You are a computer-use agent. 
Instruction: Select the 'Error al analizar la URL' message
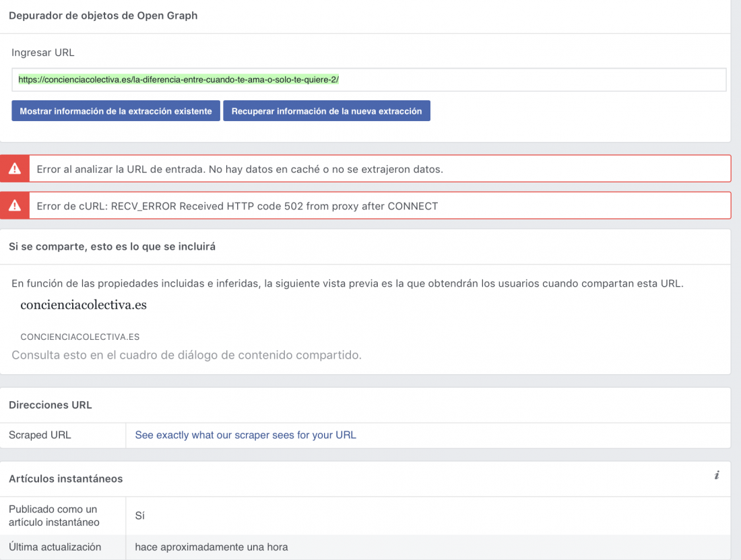(240, 170)
